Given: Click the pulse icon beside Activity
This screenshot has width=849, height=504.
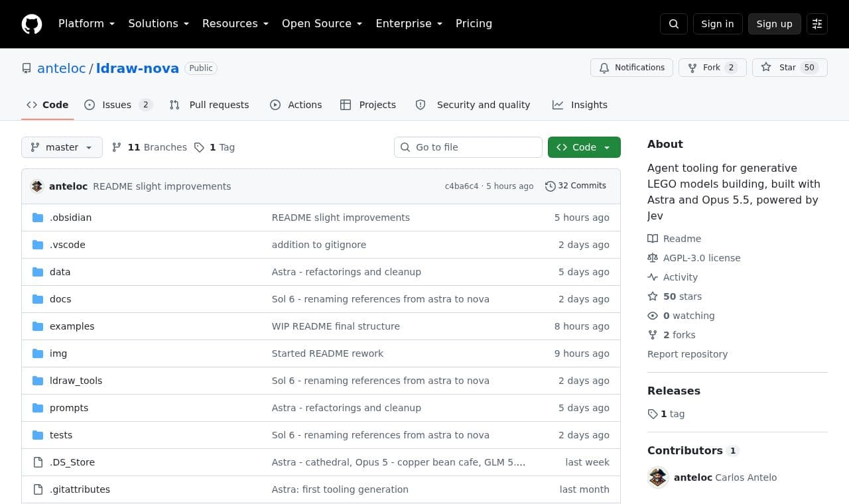Looking at the screenshot, I should (653, 277).
